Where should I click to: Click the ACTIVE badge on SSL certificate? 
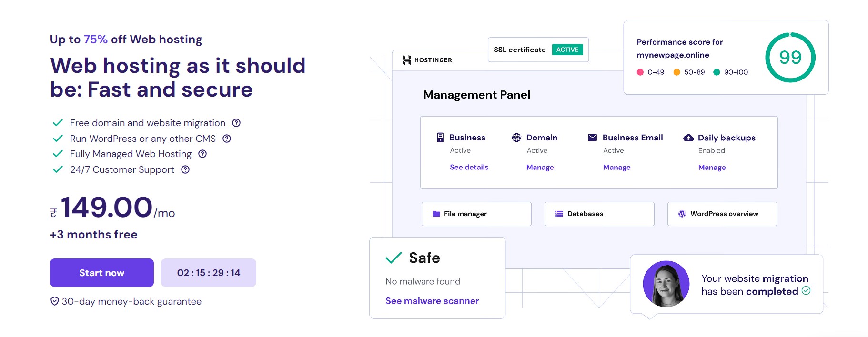click(567, 50)
